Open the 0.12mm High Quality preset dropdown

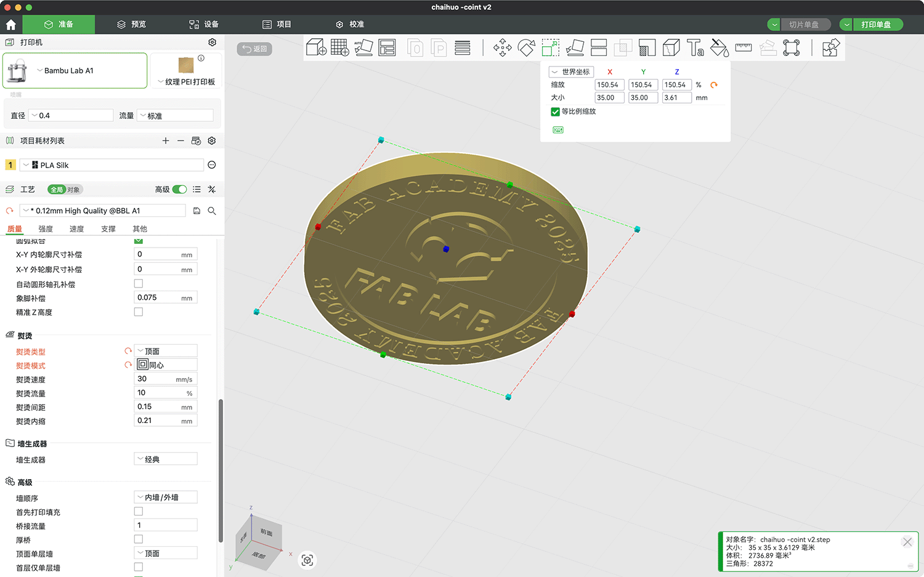point(102,211)
